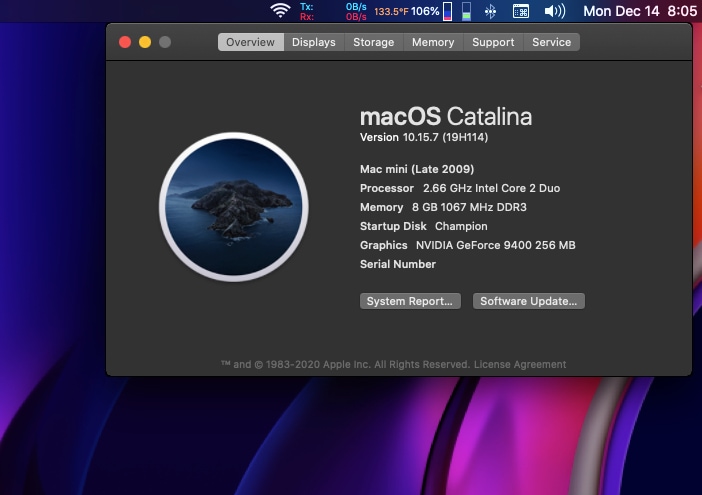Select the Overview tab
This screenshot has height=495, width=702.
tap(251, 42)
